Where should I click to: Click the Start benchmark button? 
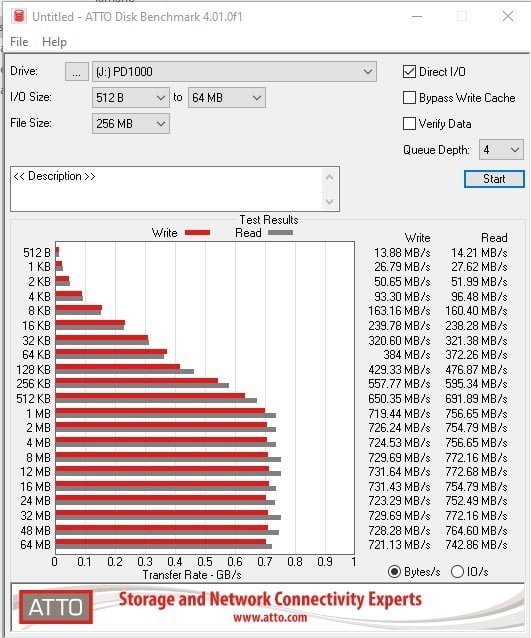point(494,179)
